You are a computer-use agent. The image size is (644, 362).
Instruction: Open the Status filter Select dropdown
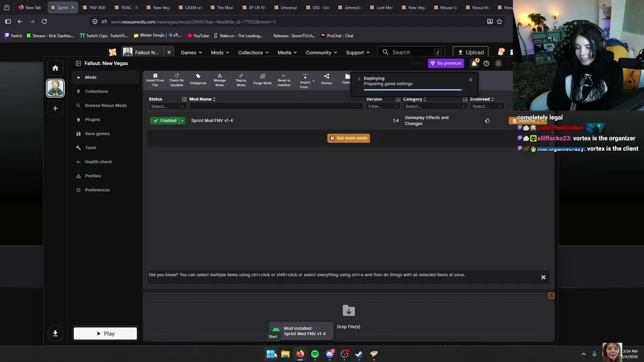pos(168,107)
